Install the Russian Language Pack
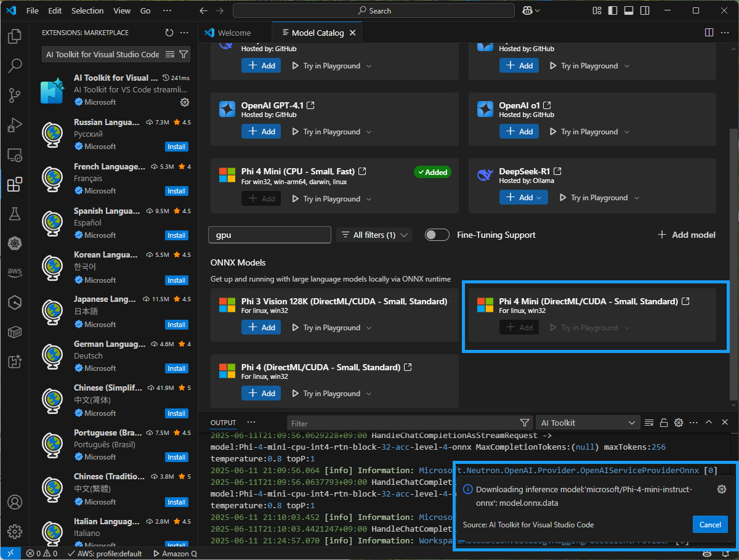This screenshot has width=739, height=560. pyautogui.click(x=177, y=147)
